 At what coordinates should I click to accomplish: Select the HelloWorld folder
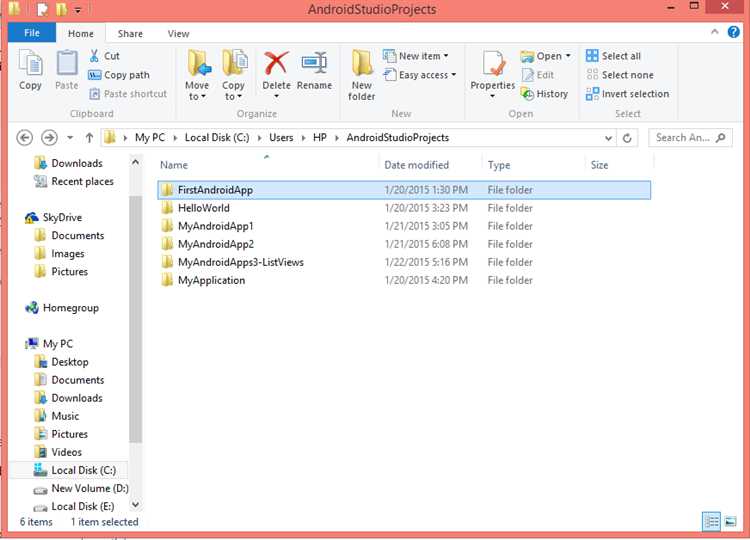[x=404, y=208]
